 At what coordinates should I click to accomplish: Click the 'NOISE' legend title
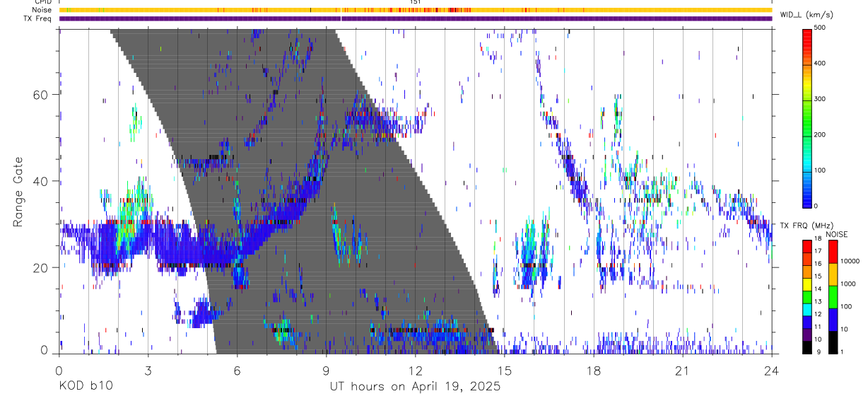click(x=836, y=234)
